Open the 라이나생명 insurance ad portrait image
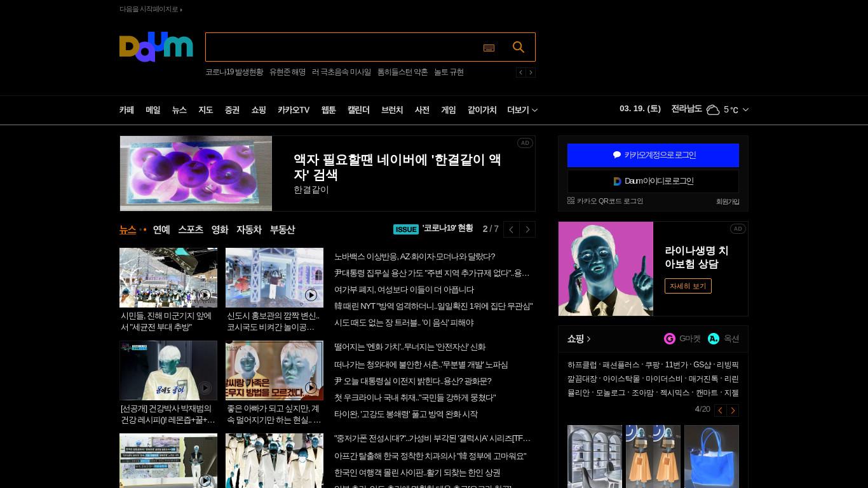This screenshot has height=488, width=868. (606, 269)
